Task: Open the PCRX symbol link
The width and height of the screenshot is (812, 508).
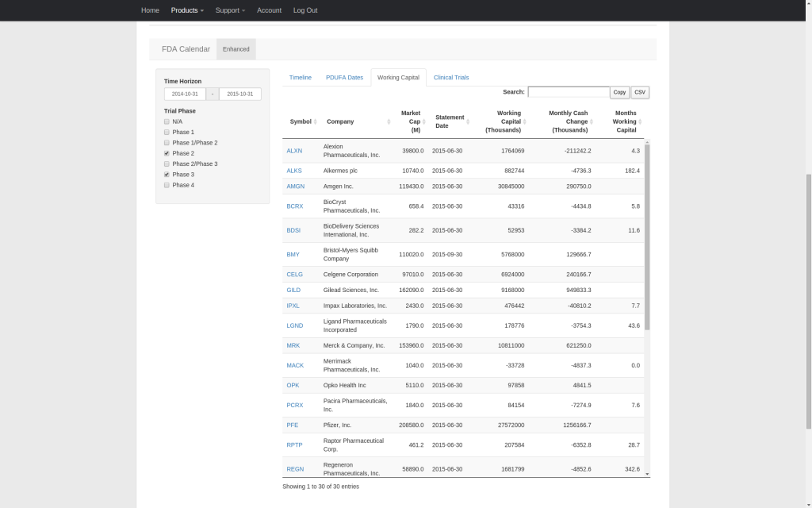Action: click(x=295, y=406)
